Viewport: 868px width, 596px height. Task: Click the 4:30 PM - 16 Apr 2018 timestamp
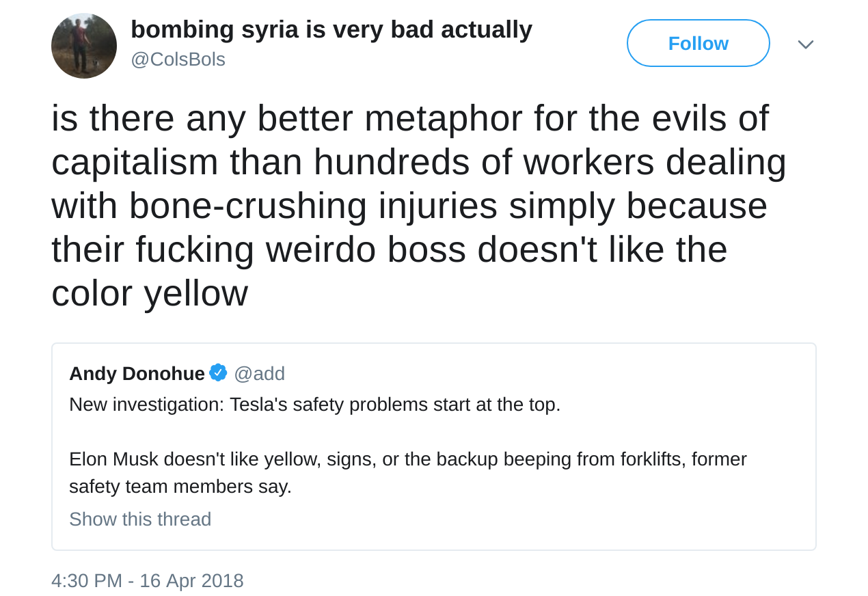pos(147,580)
